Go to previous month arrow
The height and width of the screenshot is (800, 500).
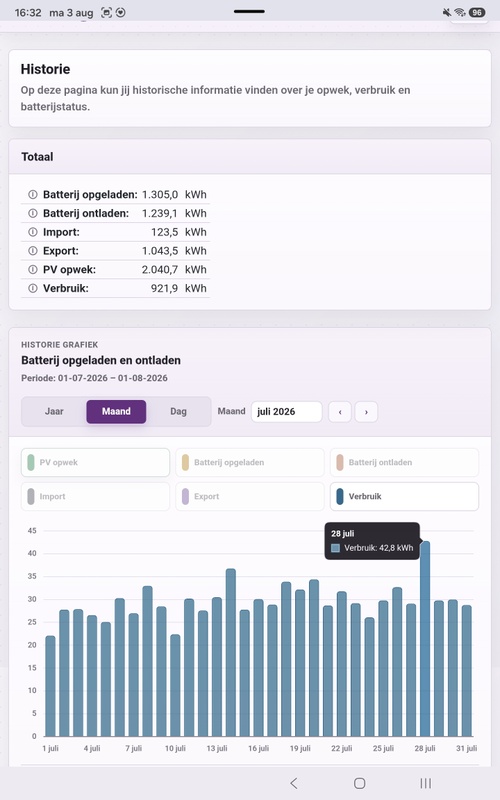click(x=340, y=412)
